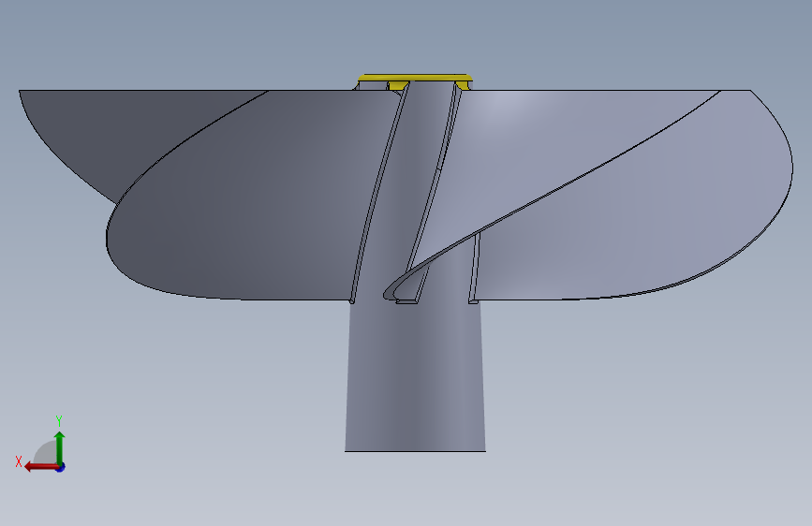812x526 pixels.
Task: Click the green Y axis arrow of the triad
Action: point(60,446)
